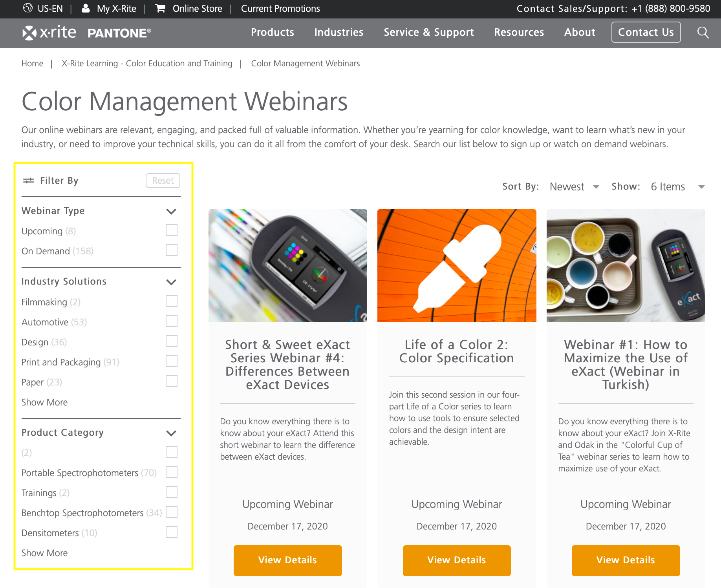Viewport: 721px width, 588px height.
Task: Click the search magnifier icon
Action: [x=703, y=33]
